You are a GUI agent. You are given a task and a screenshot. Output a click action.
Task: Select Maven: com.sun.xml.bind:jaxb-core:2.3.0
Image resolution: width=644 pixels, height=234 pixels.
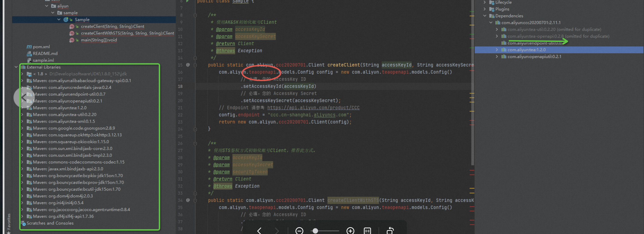pyautogui.click(x=73, y=148)
